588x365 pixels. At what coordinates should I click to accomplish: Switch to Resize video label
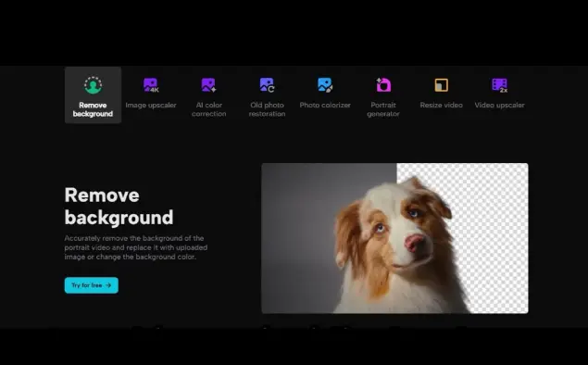click(x=442, y=105)
